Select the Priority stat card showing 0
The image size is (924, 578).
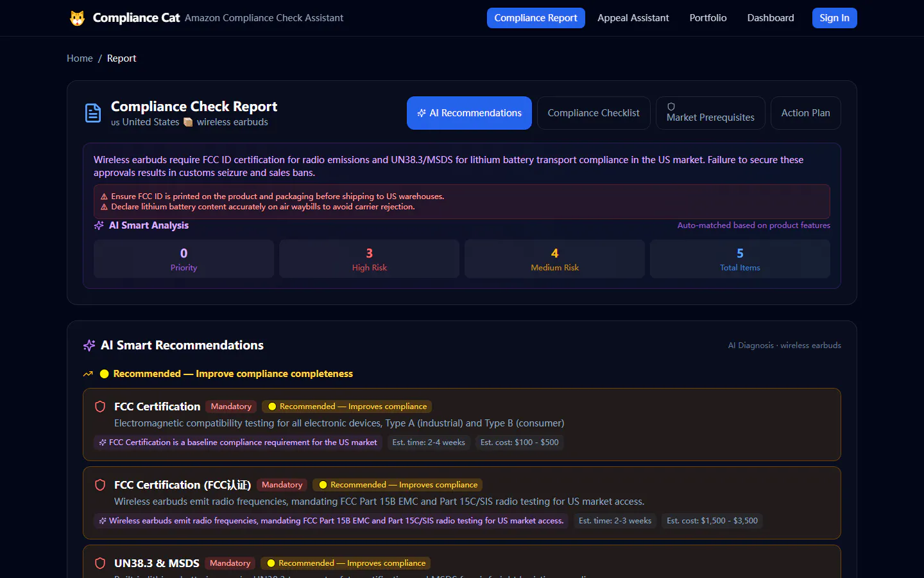tap(184, 259)
